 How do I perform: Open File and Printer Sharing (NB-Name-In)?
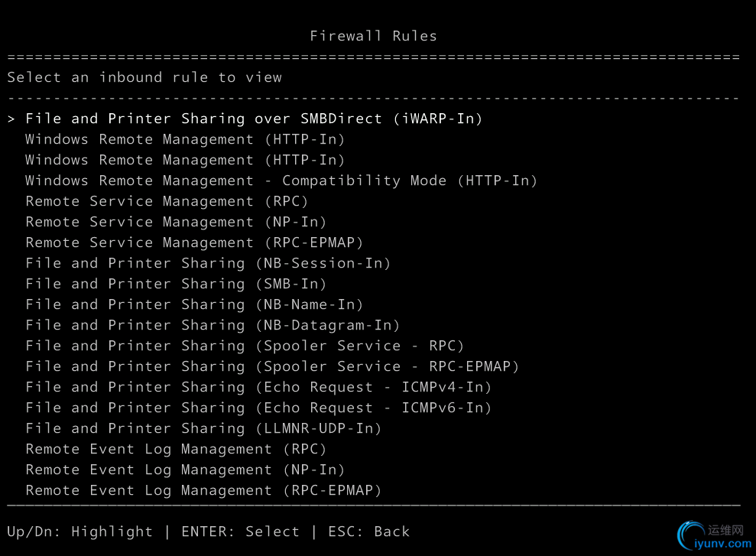pyautogui.click(x=194, y=304)
